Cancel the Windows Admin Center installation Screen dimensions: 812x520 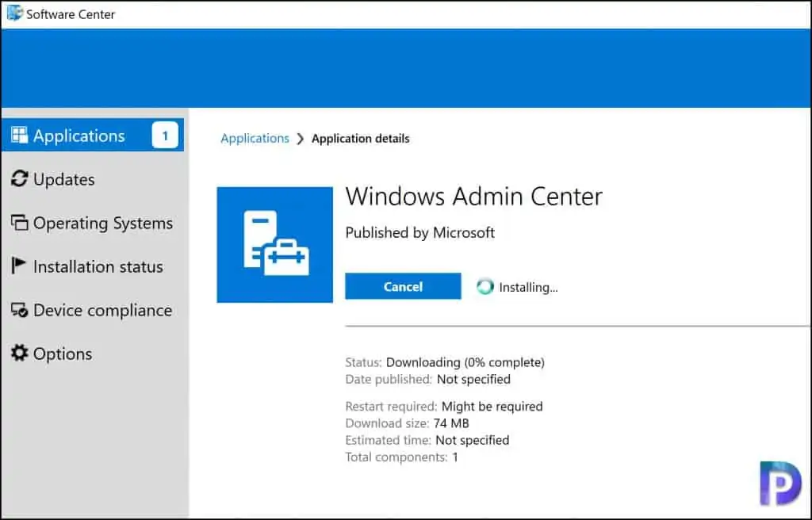[x=403, y=286]
